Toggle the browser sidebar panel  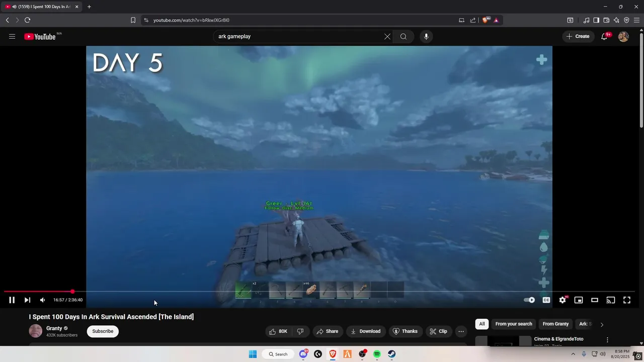[596, 20]
